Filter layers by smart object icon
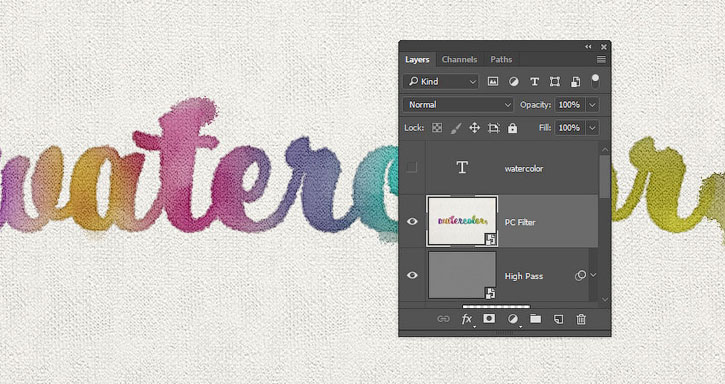725x384 pixels. (575, 82)
